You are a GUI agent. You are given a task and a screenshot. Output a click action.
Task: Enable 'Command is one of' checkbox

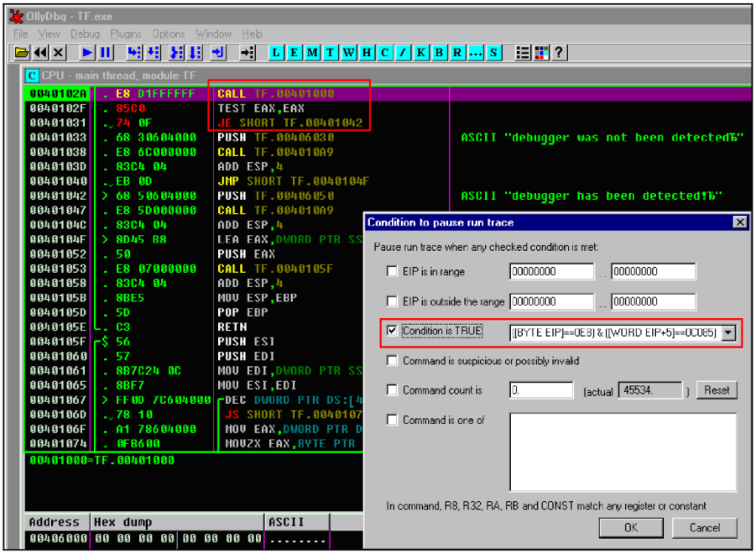(x=392, y=420)
